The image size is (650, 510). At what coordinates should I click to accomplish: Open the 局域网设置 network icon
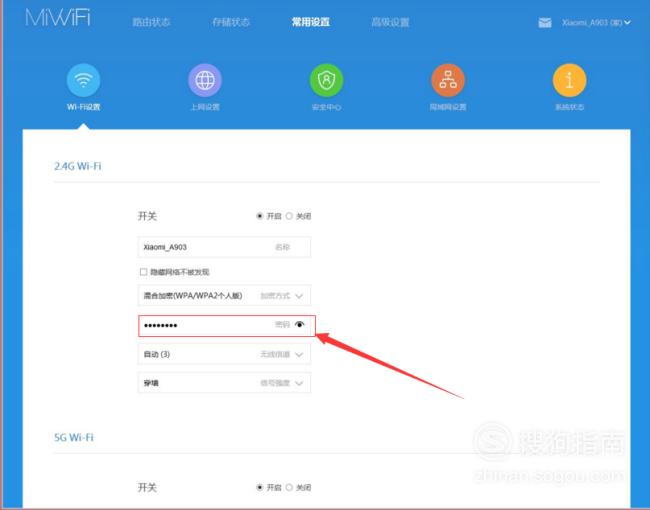[x=448, y=80]
